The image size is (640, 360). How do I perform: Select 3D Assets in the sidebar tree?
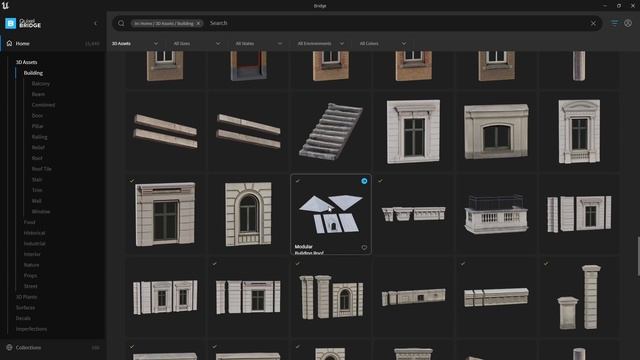(27, 62)
